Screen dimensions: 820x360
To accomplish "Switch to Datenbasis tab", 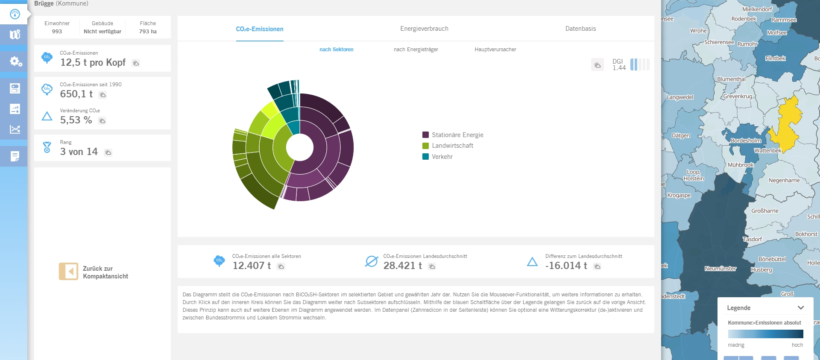I will coord(580,29).
